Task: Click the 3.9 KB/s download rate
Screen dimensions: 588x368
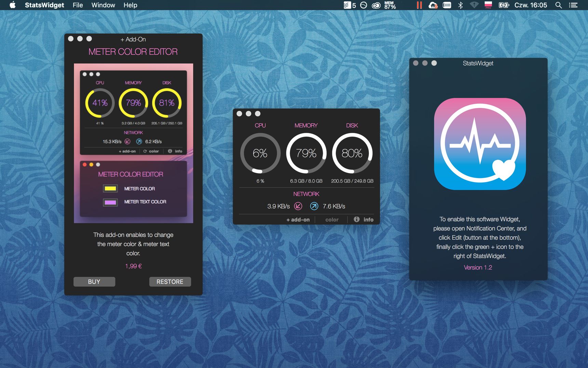Action: tap(278, 206)
